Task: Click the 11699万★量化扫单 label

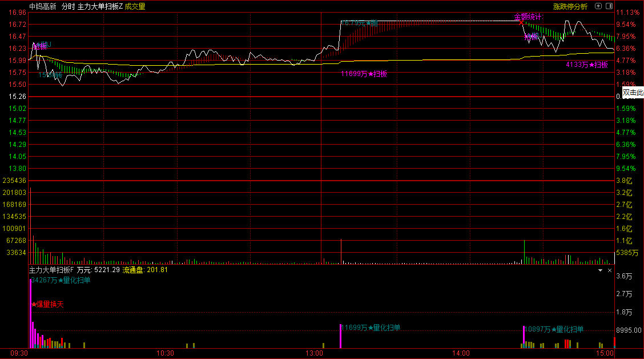Action: pyautogui.click(x=371, y=328)
